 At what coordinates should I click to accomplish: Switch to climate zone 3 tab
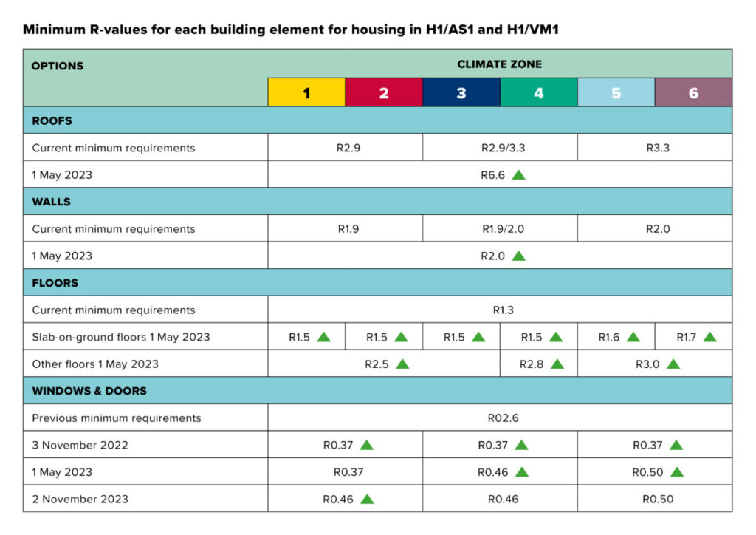tap(461, 93)
